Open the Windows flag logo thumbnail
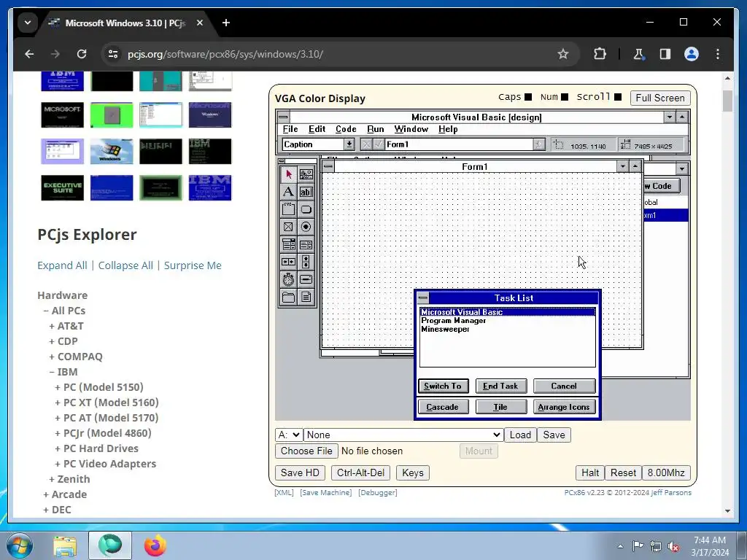The width and height of the screenshot is (747, 560). click(x=112, y=152)
